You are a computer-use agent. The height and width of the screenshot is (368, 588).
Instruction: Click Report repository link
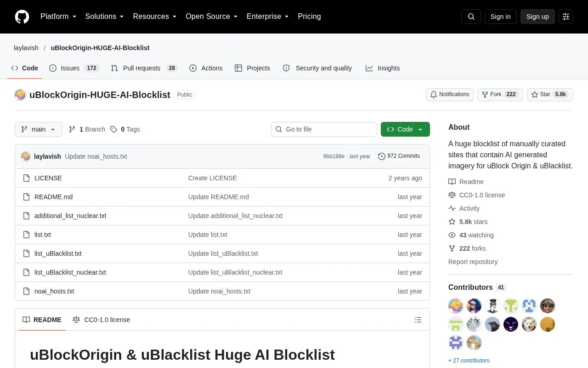point(473,262)
